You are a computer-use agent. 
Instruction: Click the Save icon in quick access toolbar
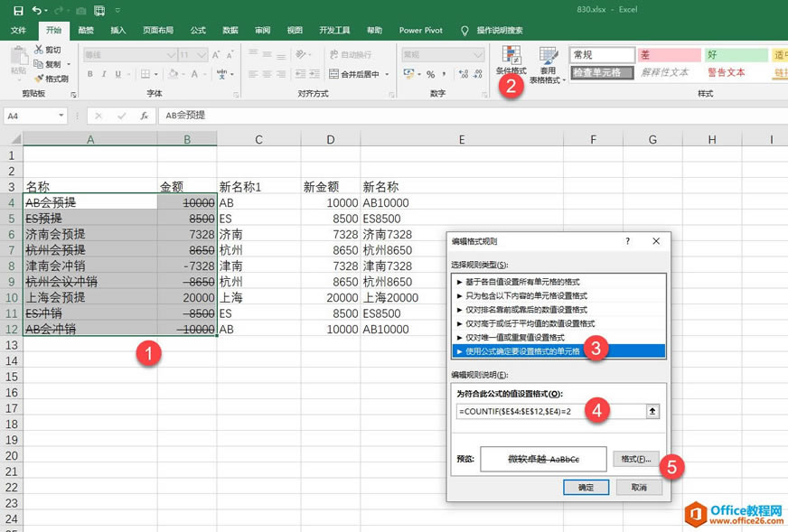(18, 10)
